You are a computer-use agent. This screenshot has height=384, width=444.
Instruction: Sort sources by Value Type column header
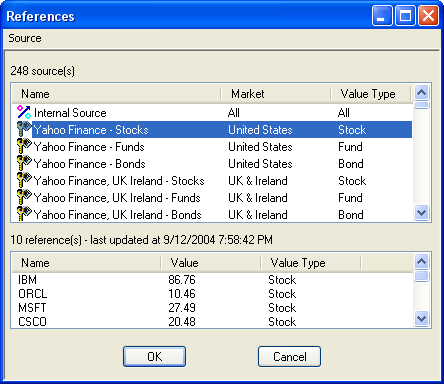(x=371, y=94)
